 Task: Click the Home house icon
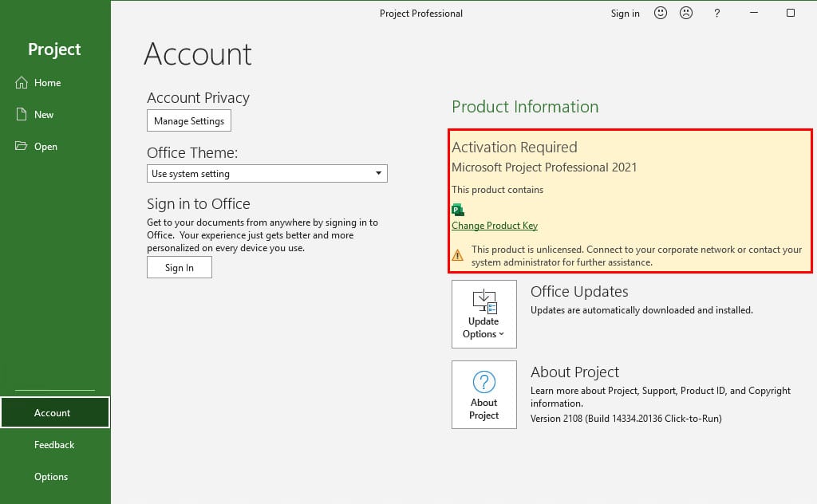(x=22, y=83)
